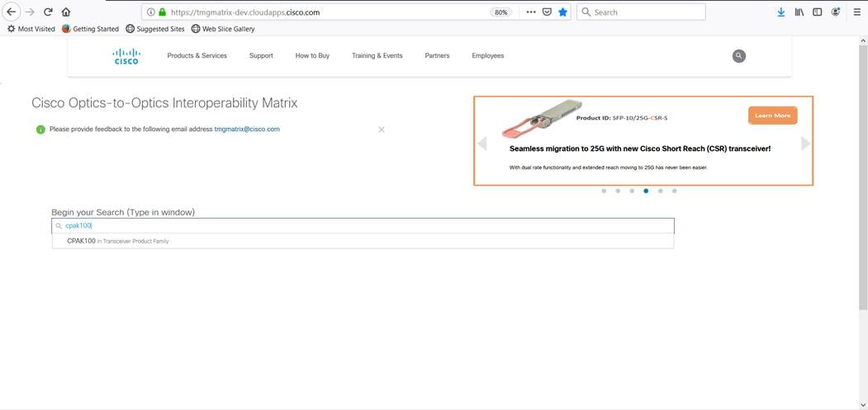Select the second carousel dot
This screenshot has width=868, height=410.
[x=618, y=191]
